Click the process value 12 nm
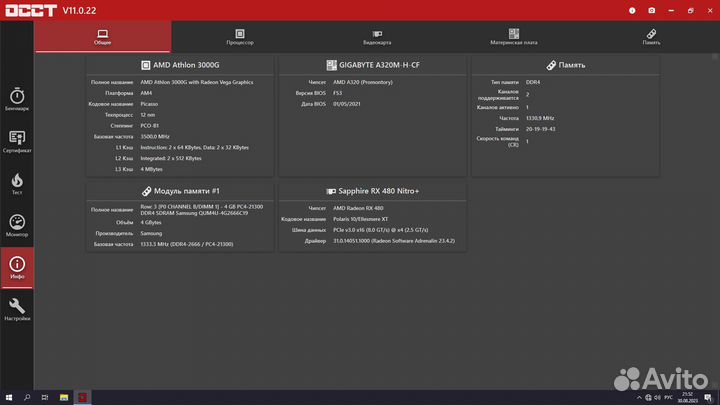Viewport: 720px width, 405px height. (x=148, y=115)
